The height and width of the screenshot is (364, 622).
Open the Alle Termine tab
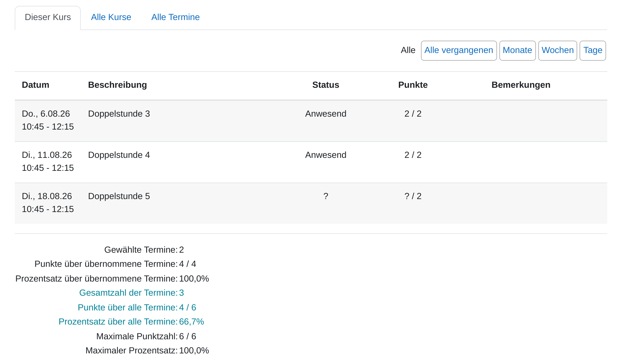click(175, 17)
